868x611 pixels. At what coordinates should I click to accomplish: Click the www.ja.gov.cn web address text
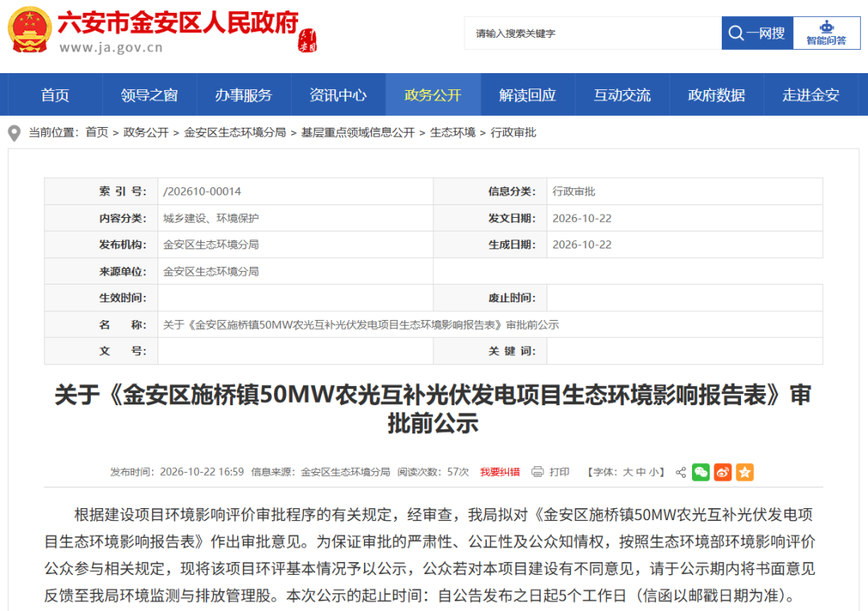[x=111, y=47]
